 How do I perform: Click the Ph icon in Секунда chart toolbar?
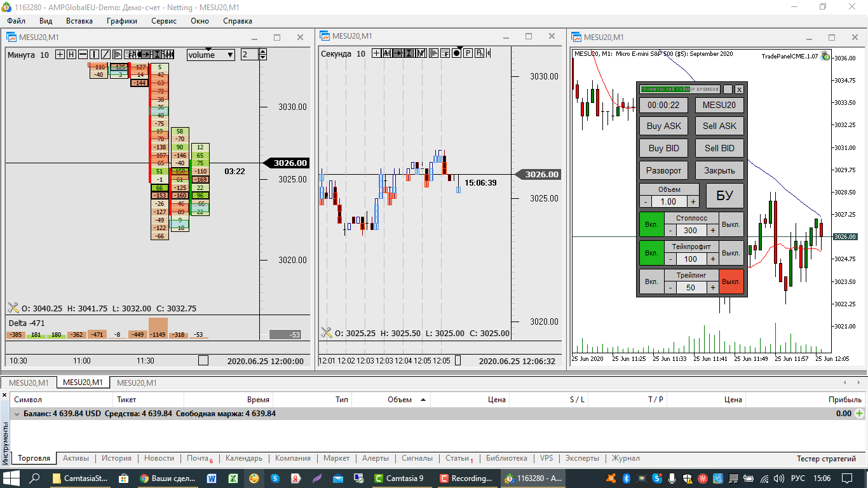pyautogui.click(x=479, y=53)
